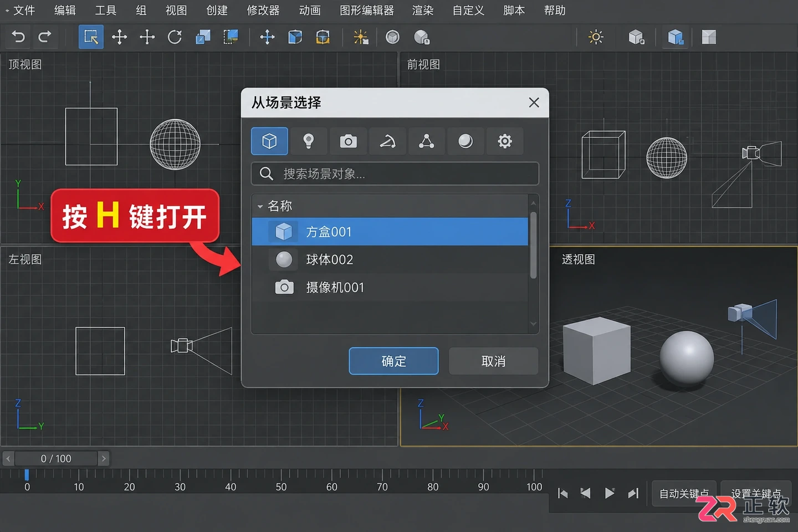Step the frame counter back with left arrow

click(8, 458)
